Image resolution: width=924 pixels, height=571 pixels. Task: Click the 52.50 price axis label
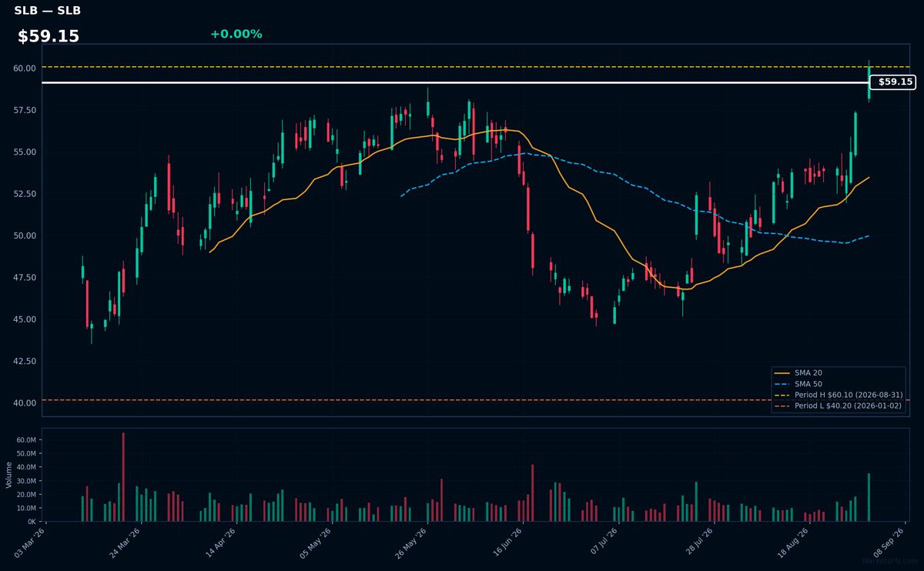point(25,194)
